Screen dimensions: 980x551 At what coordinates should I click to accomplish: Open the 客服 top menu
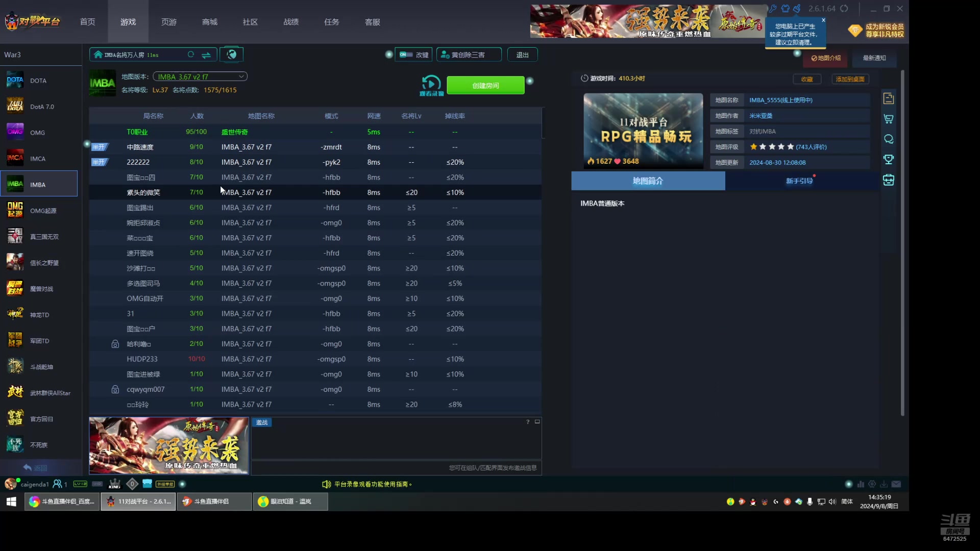[373, 22]
